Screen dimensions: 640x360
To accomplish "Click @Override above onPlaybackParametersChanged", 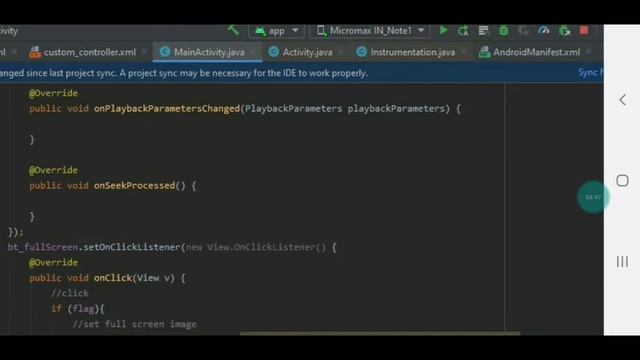I will tap(53, 93).
